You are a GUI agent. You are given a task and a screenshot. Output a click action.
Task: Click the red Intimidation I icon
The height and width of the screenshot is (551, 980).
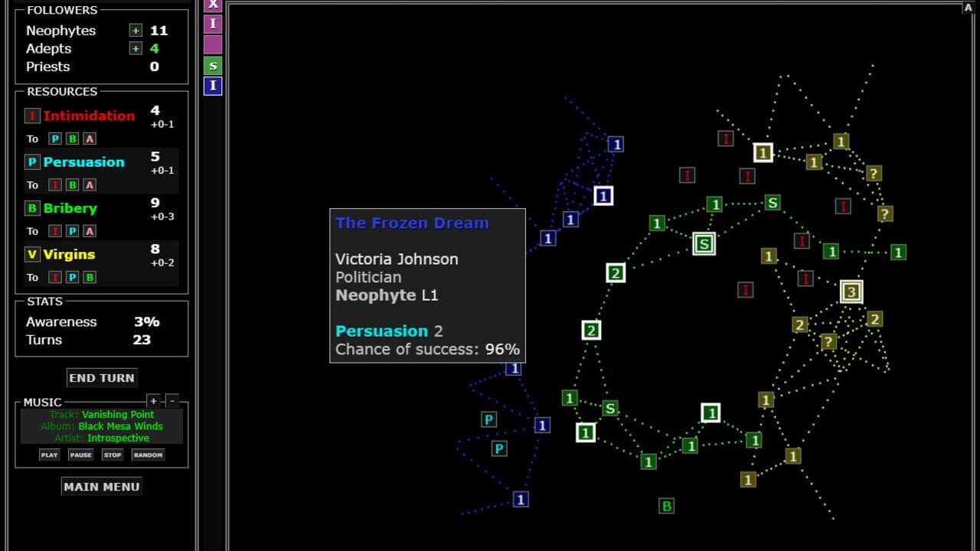coord(32,116)
